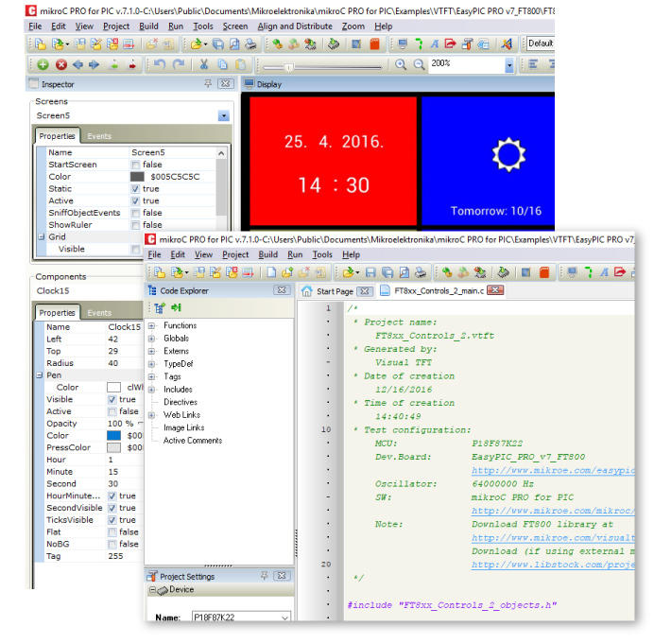Open the Screen5 screens dropdown
Viewport: 654px width, 644px height.
tap(224, 115)
